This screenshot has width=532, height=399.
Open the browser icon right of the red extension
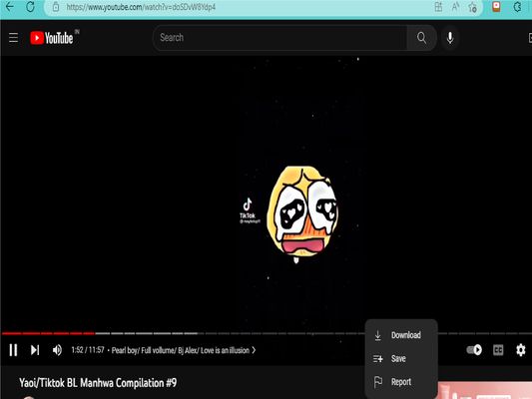(x=517, y=7)
